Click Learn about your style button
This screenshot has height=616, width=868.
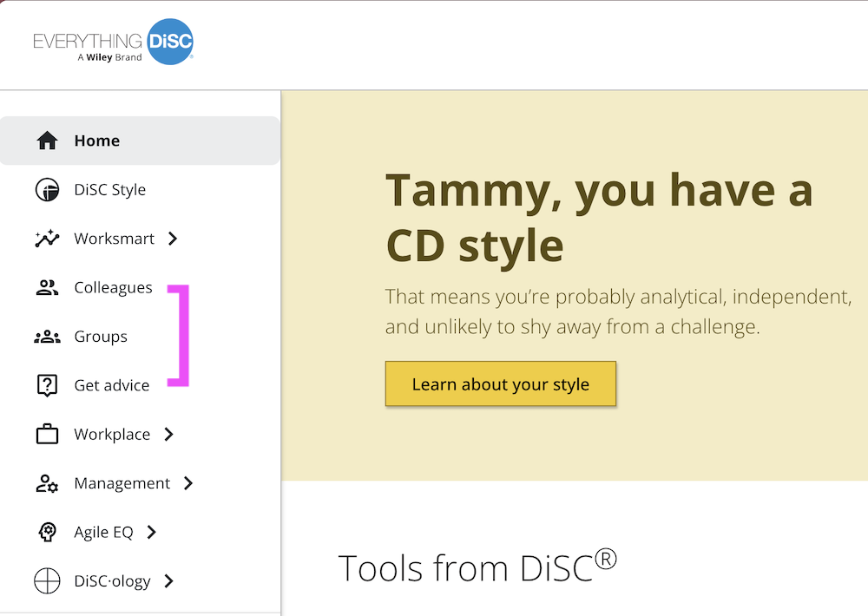coord(501,383)
